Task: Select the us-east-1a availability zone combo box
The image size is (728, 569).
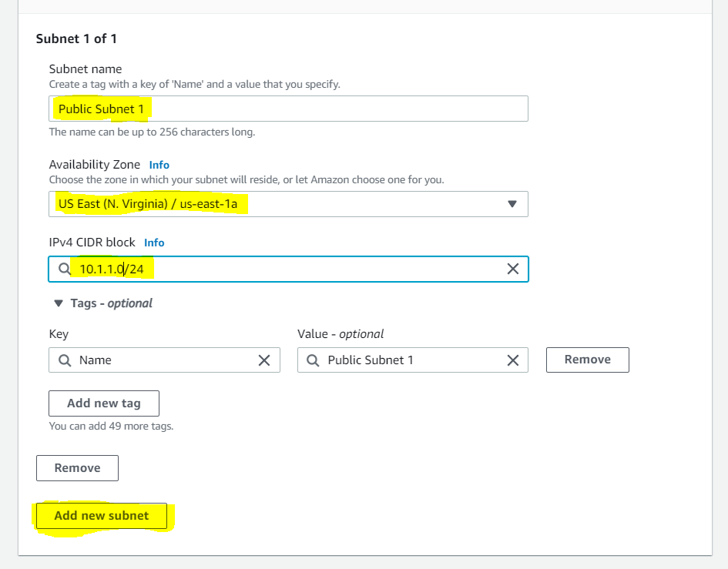Action: pyautogui.click(x=285, y=204)
